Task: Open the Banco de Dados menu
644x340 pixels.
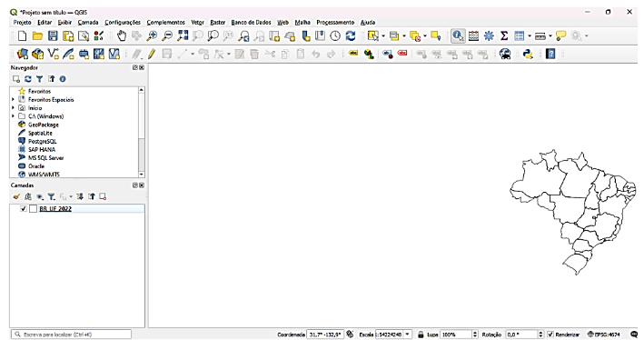Action: coord(251,22)
